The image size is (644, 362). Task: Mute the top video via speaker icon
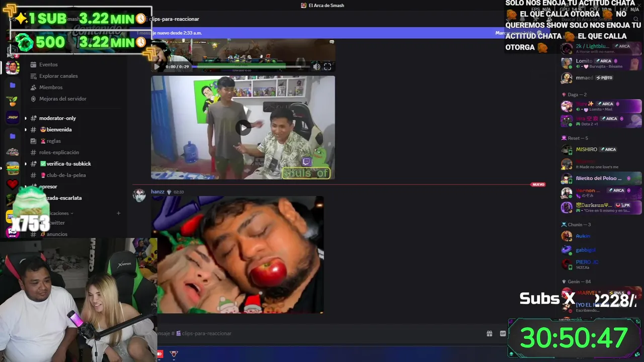tap(316, 66)
